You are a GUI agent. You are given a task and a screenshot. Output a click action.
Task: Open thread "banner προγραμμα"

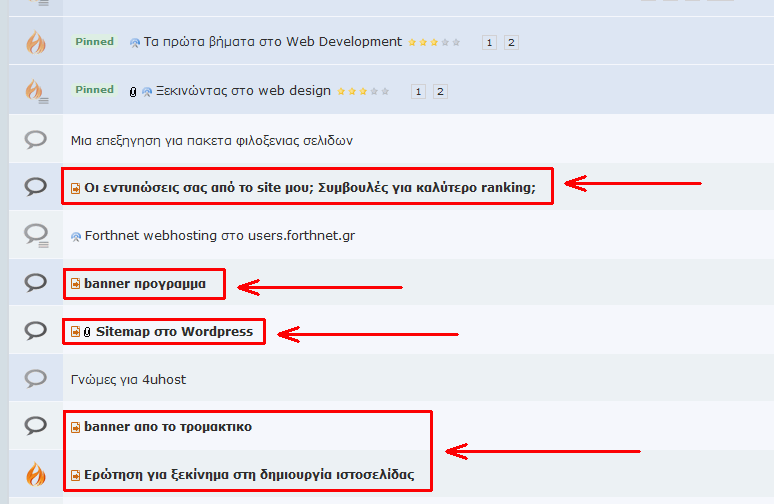(x=145, y=284)
